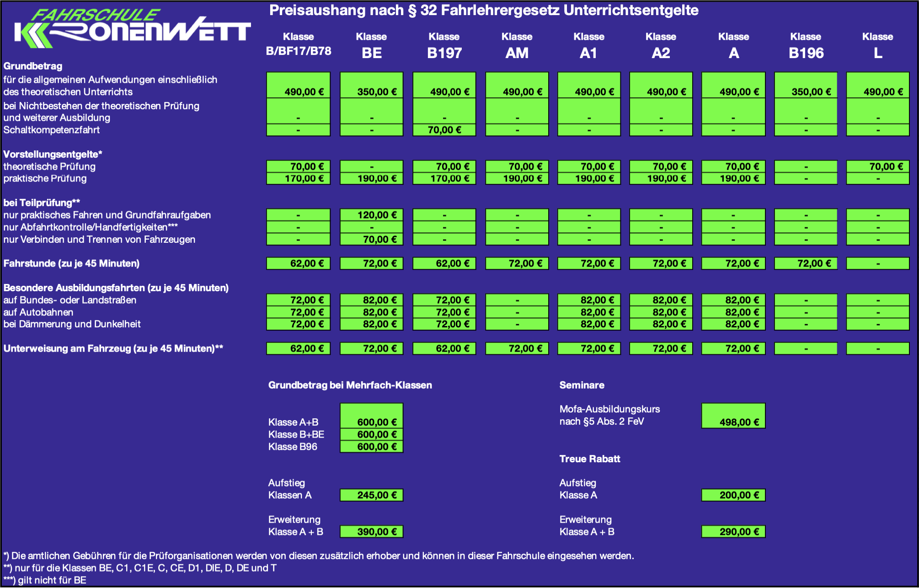Click Klasse B96 600,00 € cell
919x588 pixels.
click(x=371, y=447)
